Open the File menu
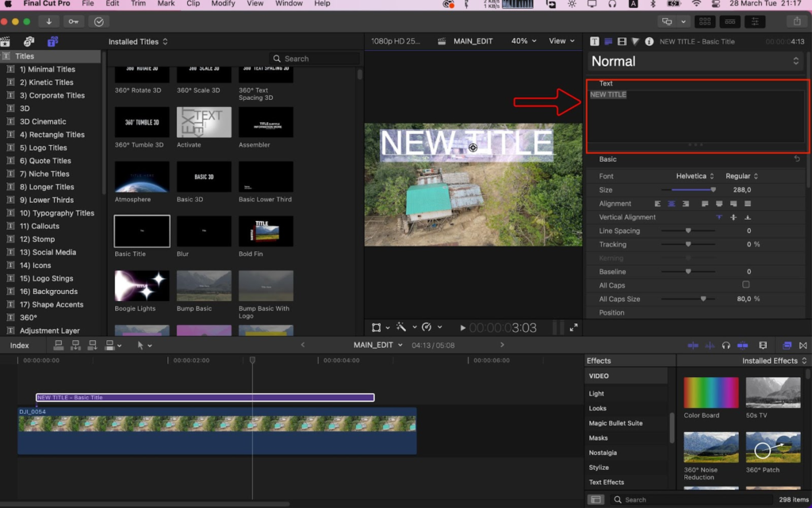This screenshot has width=812, height=508. 88,4
